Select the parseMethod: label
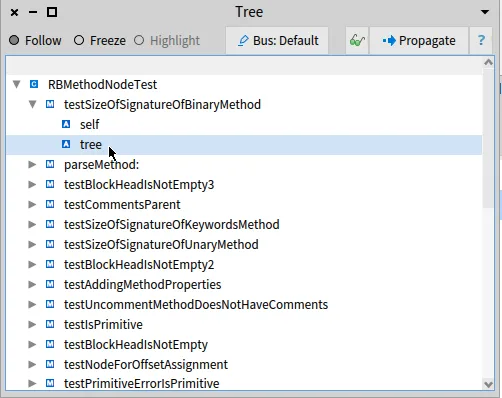The width and height of the screenshot is (502, 398). pyautogui.click(x=101, y=164)
